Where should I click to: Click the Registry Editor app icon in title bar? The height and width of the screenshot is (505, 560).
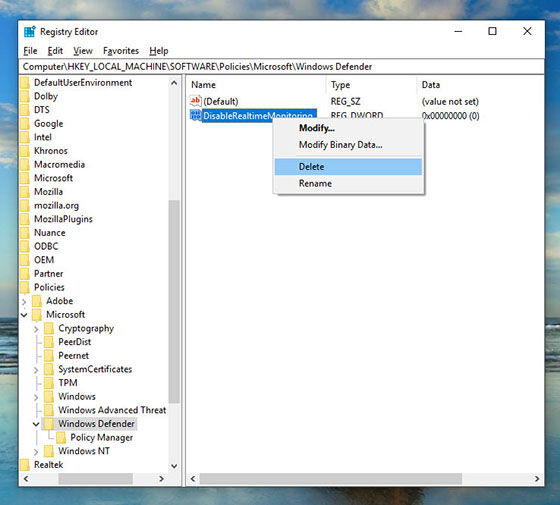coord(30,31)
